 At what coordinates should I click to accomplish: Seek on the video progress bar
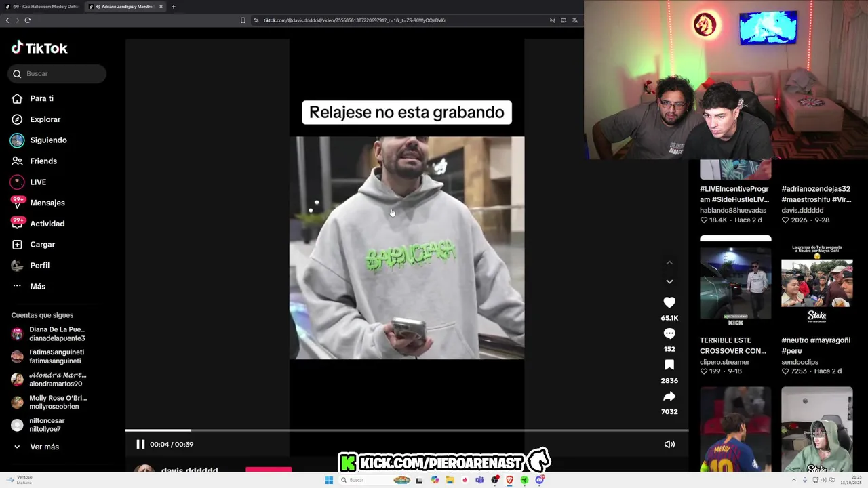coord(407,430)
